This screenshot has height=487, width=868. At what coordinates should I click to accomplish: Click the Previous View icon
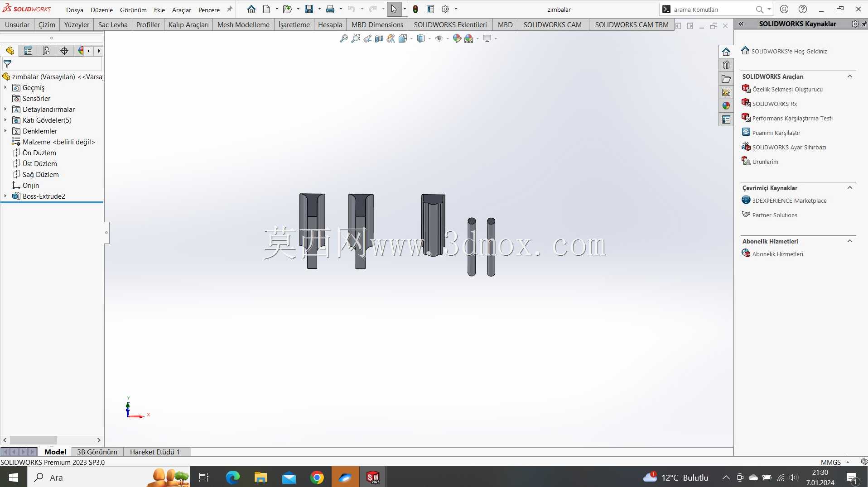[367, 38]
